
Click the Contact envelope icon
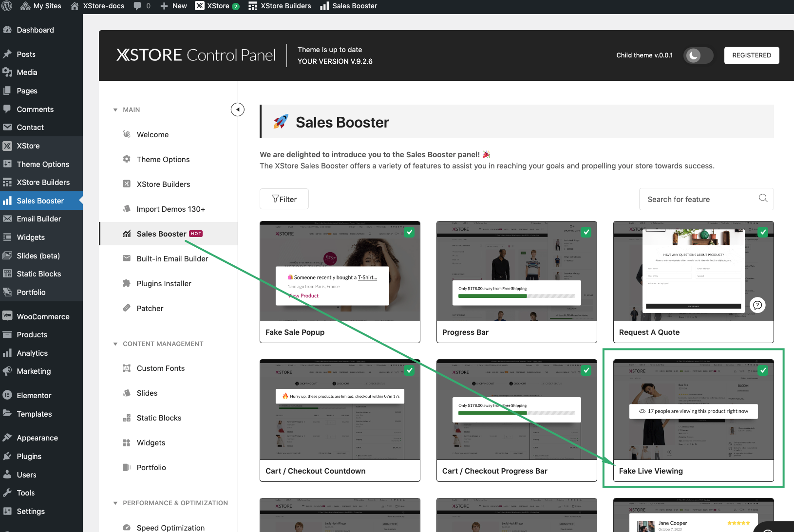[7, 127]
